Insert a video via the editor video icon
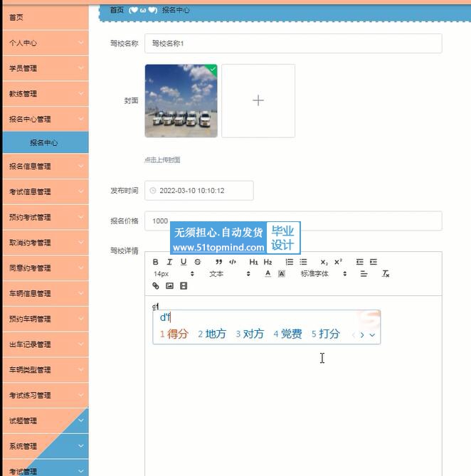 tap(184, 286)
